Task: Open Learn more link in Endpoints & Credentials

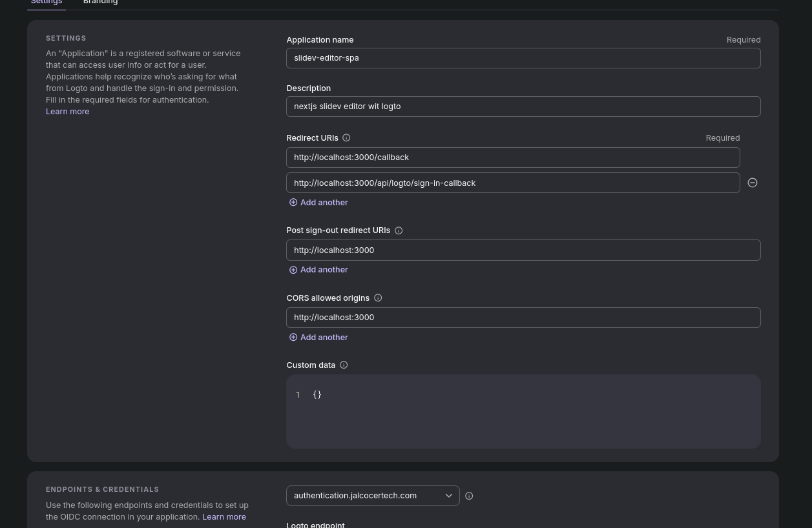Action: [224, 517]
